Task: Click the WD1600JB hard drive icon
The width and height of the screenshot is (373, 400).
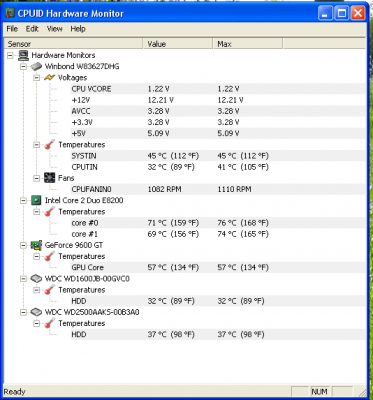Action: [x=36, y=279]
